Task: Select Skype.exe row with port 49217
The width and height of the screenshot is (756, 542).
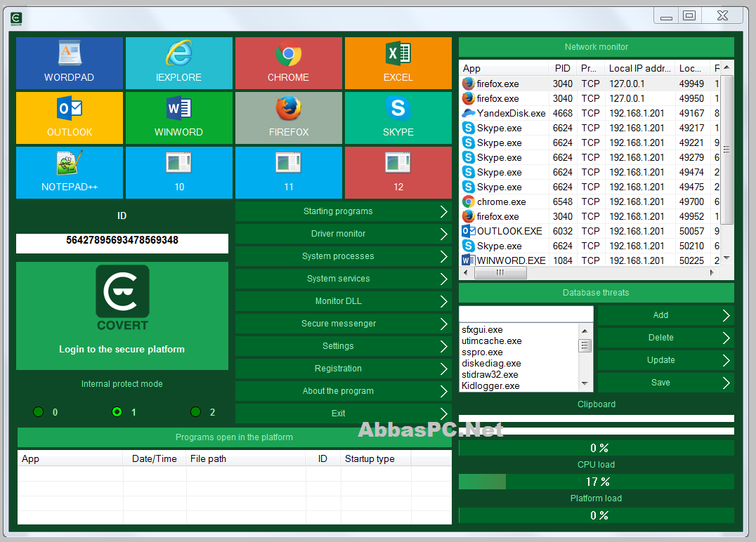Action: [591, 128]
